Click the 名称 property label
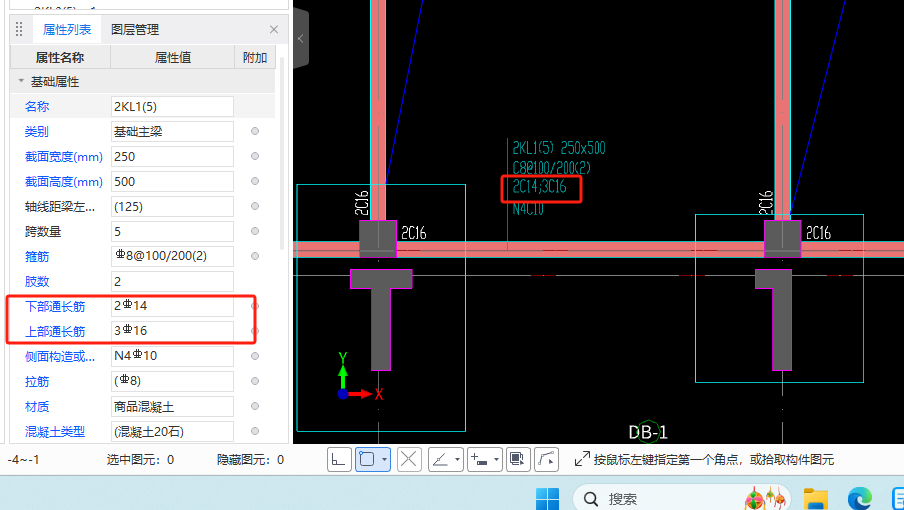 (x=37, y=107)
